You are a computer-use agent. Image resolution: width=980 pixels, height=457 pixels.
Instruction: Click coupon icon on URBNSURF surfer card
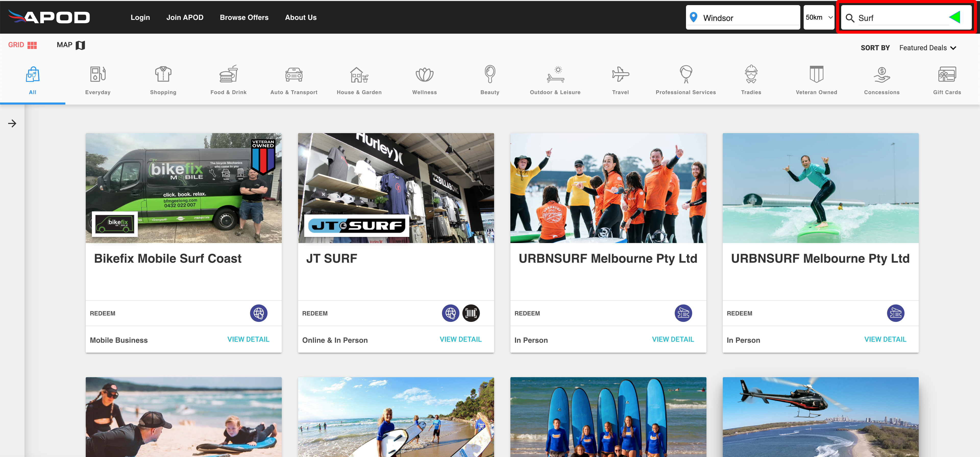(896, 313)
